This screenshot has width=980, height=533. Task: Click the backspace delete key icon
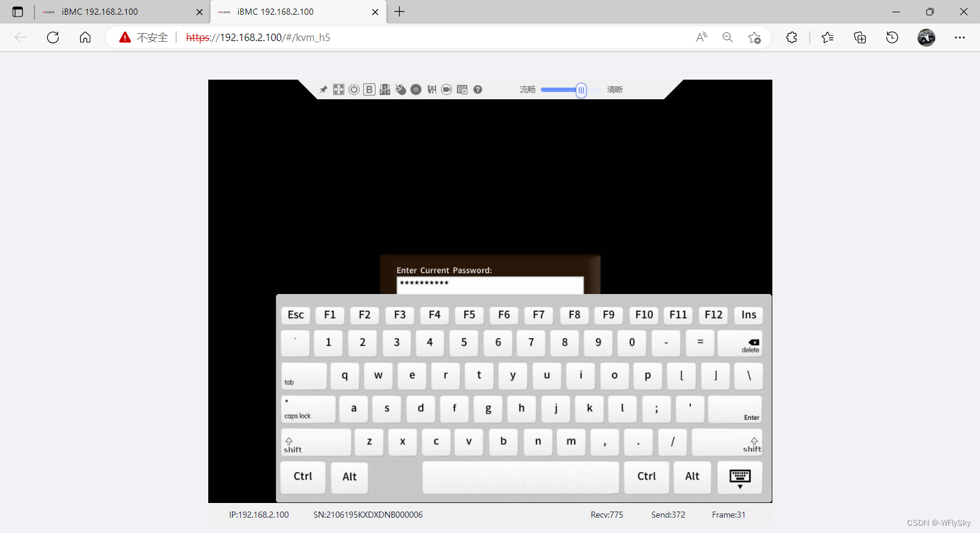click(x=740, y=344)
